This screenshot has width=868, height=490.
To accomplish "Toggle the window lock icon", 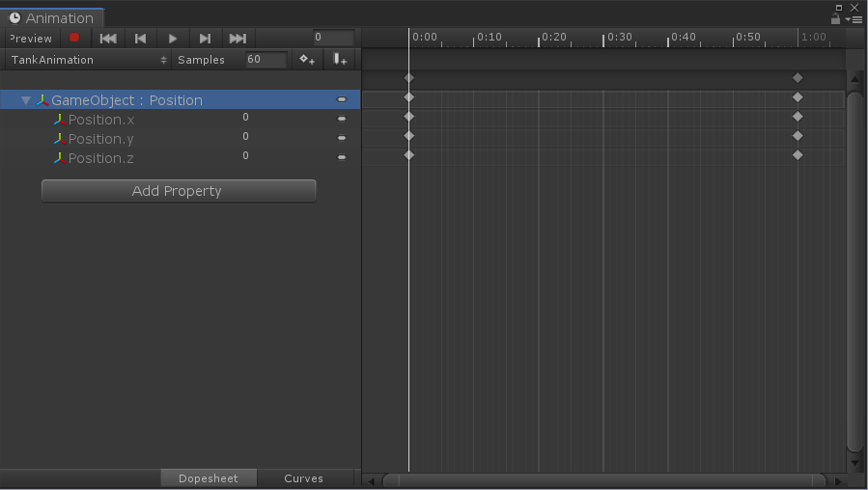I will (x=835, y=19).
